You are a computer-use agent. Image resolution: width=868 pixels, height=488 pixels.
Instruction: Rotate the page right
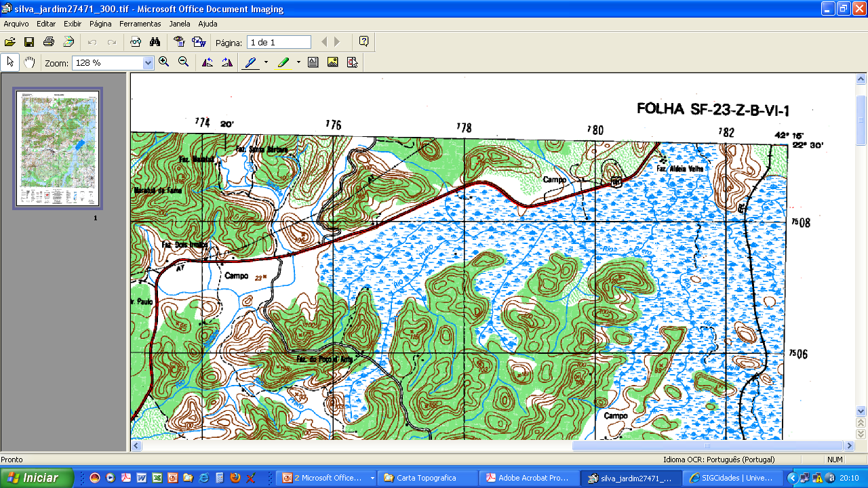pyautogui.click(x=227, y=62)
